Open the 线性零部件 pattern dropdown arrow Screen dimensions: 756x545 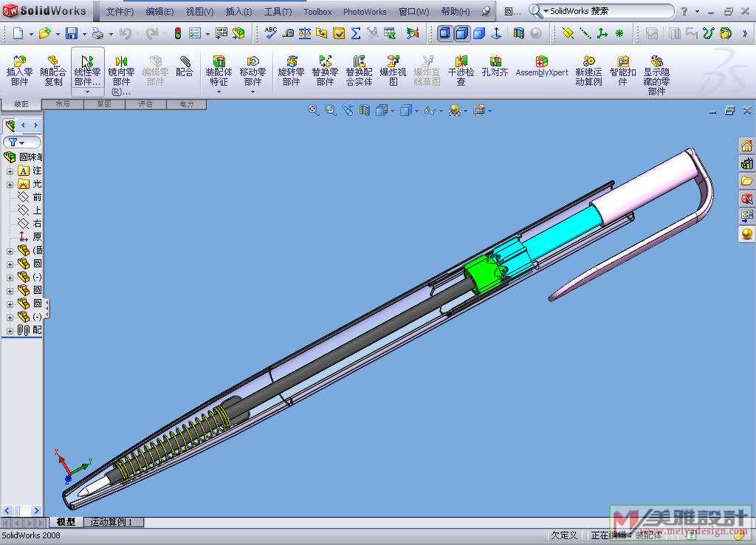click(87, 92)
